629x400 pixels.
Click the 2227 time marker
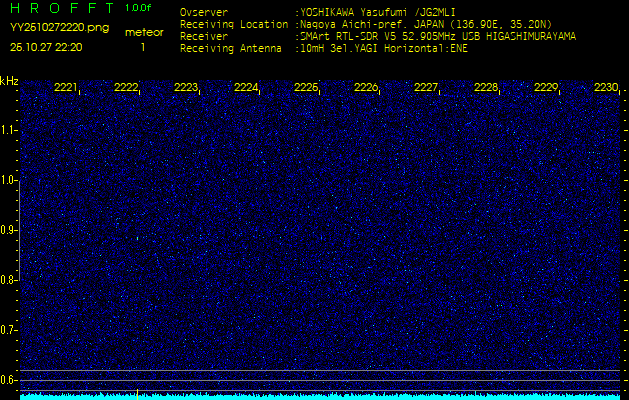point(426,88)
